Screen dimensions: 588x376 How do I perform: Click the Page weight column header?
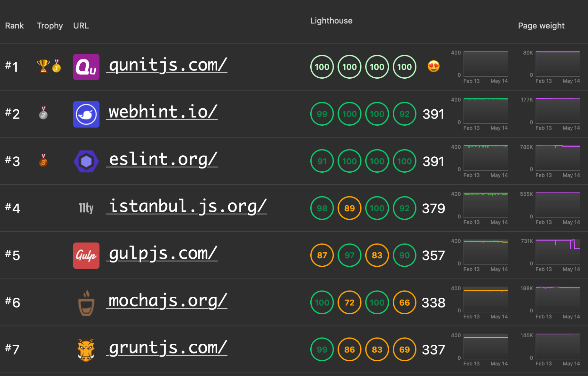click(541, 26)
